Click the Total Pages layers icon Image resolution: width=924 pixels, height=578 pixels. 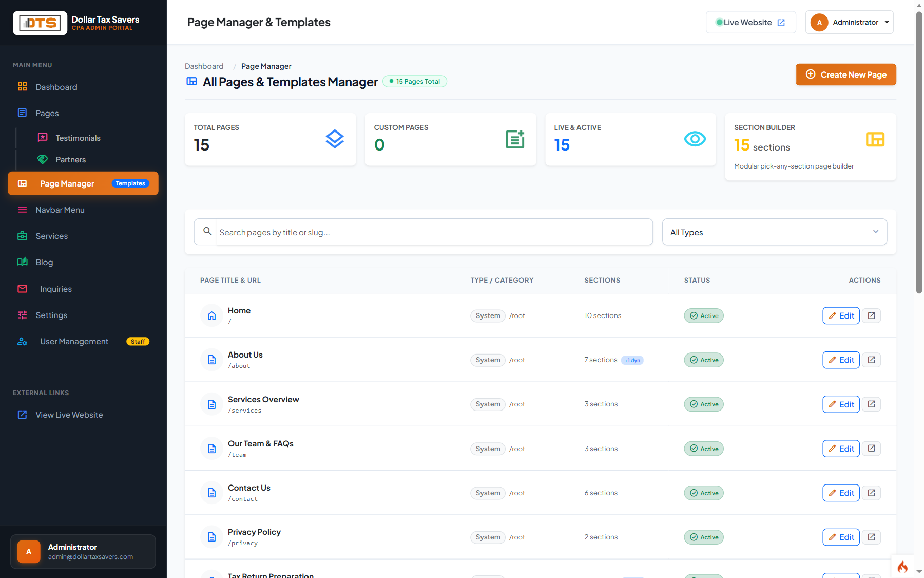click(x=335, y=139)
